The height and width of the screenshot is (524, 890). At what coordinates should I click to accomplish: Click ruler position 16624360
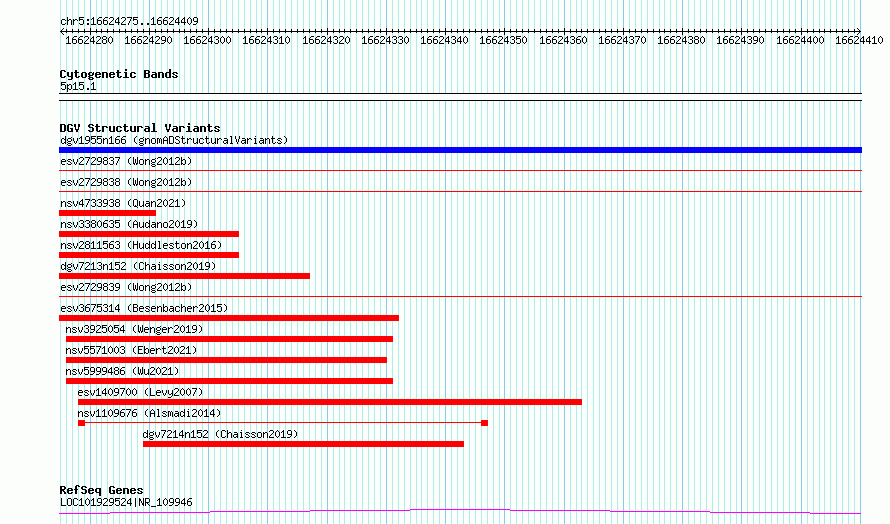point(563,40)
